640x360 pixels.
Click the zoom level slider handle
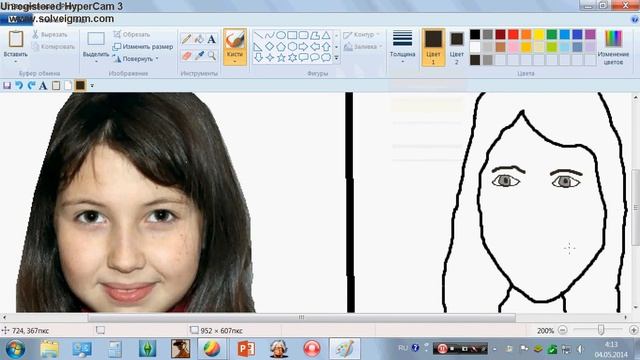[x=601, y=330]
